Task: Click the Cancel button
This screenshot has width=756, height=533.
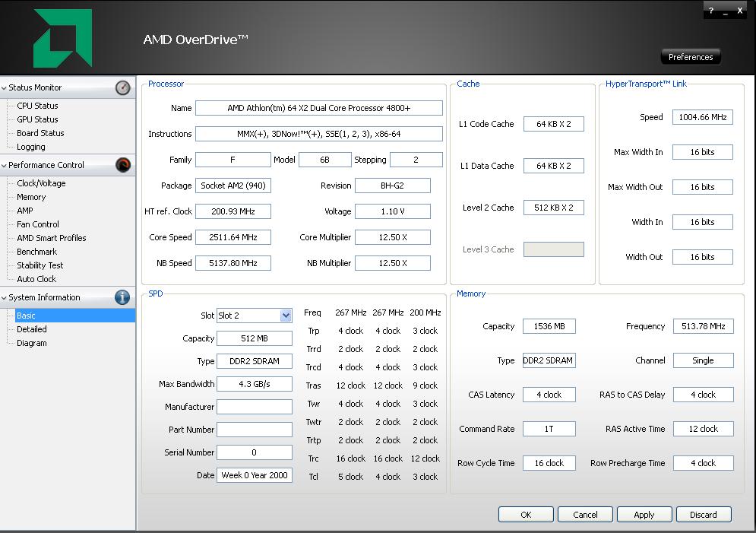Action: tap(585, 515)
